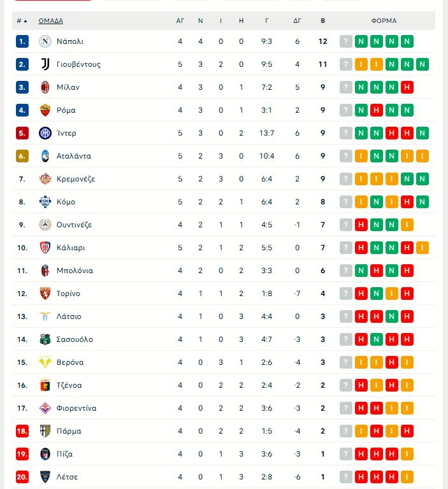
Task: Open the Milan team crest
Action: coord(45,87)
